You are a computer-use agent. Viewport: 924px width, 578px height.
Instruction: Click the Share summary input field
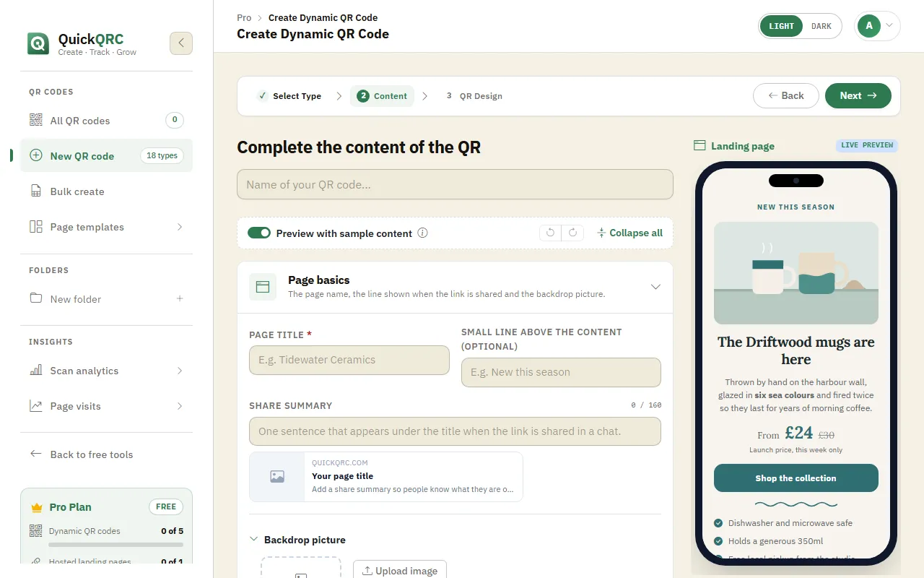pos(455,431)
